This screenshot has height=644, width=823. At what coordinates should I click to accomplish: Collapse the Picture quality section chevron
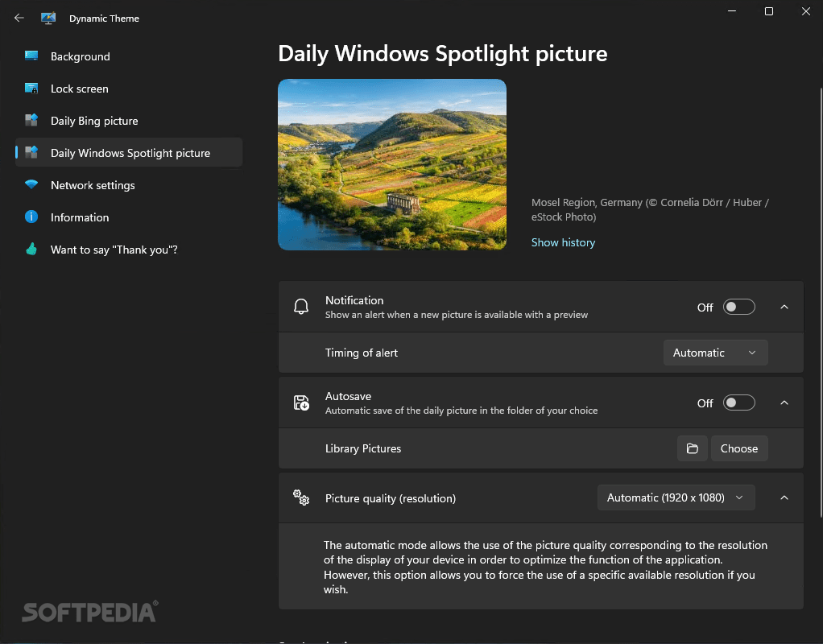click(x=784, y=497)
